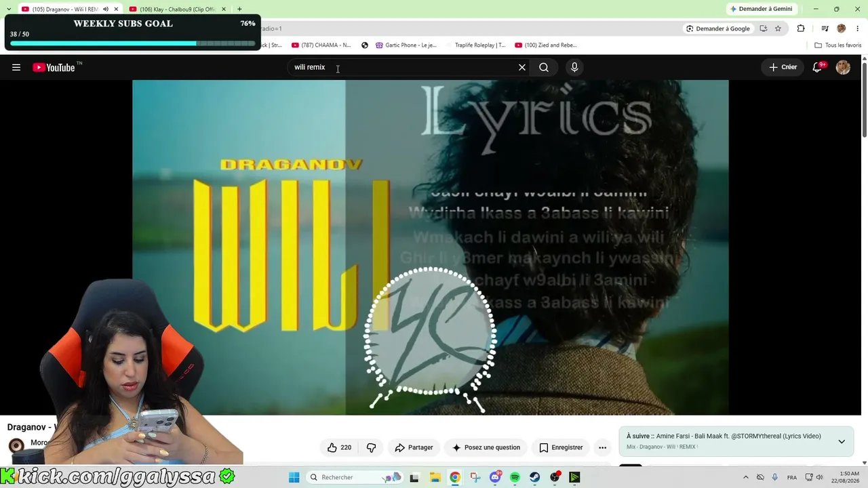Click the system tray microphone icon
Viewport: 868px width, 488px height.
pyautogui.click(x=775, y=477)
